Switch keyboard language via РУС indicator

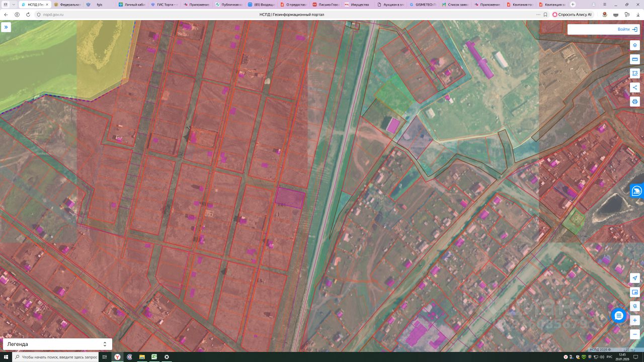coord(609,357)
